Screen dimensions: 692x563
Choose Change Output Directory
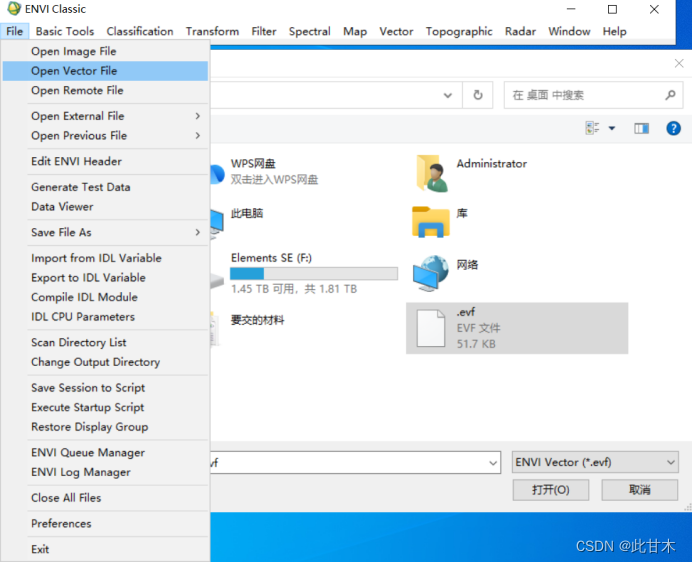[105, 362]
